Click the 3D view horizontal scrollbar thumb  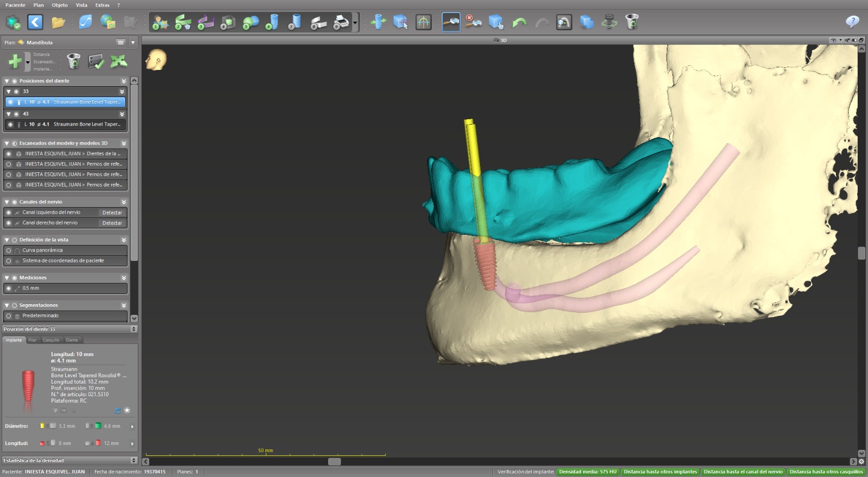[335, 461]
